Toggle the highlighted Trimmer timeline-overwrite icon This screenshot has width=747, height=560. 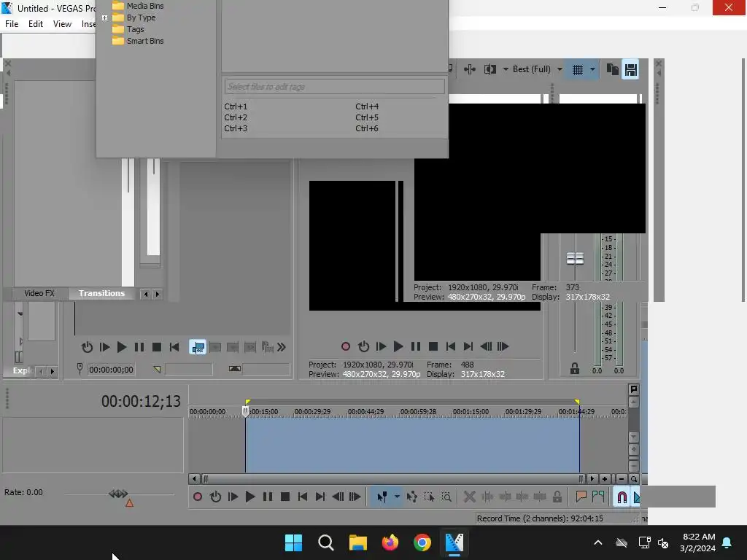pyautogui.click(x=198, y=347)
